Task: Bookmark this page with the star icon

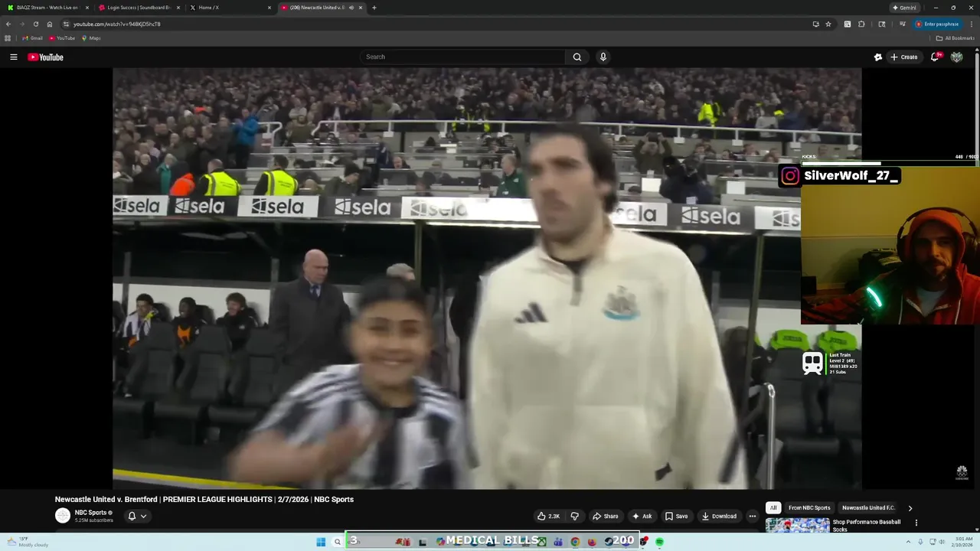Action: (828, 24)
